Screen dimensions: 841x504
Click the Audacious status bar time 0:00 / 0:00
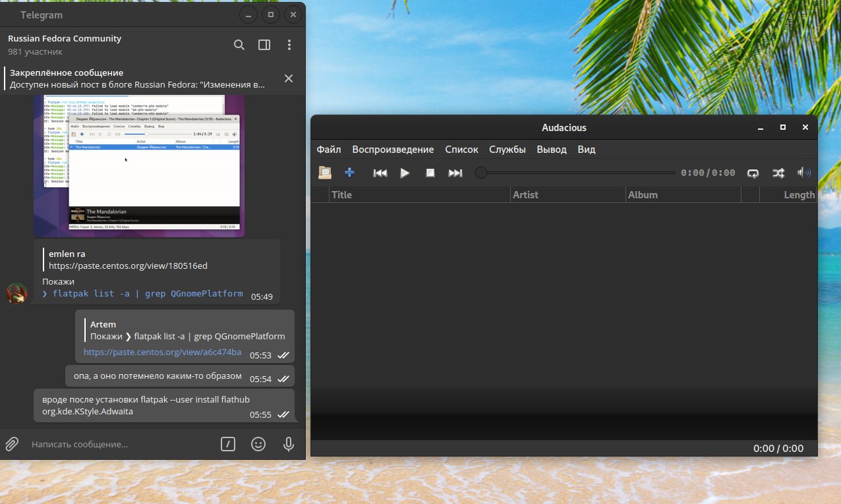pos(778,448)
